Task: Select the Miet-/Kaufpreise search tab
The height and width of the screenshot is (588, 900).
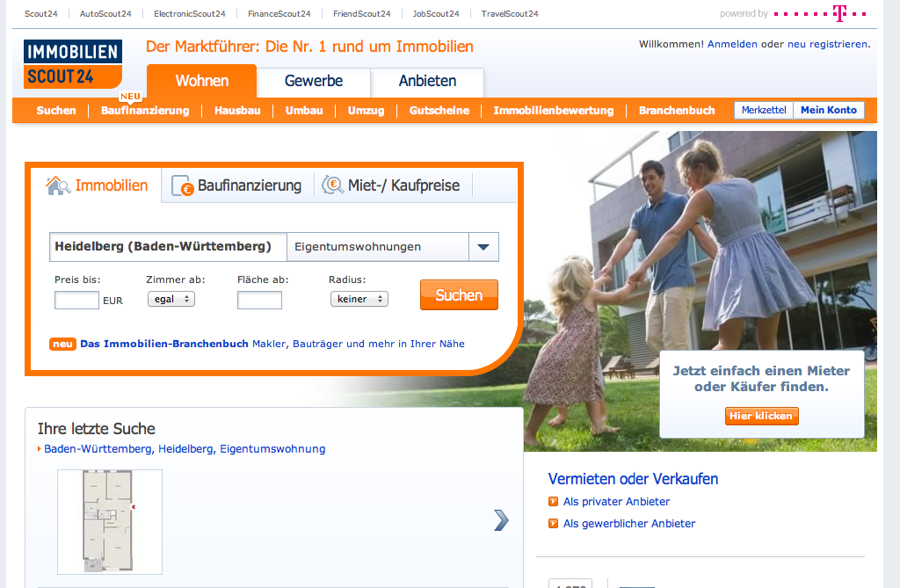Action: click(x=393, y=185)
